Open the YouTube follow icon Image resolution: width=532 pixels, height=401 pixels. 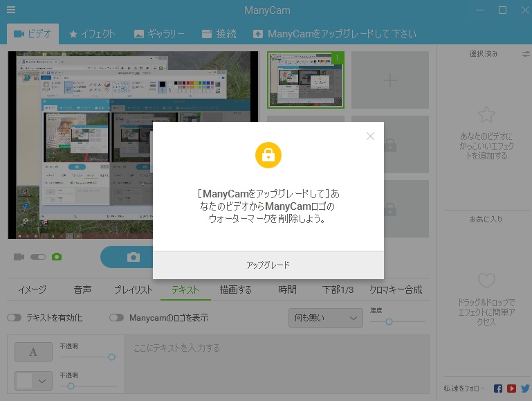[x=512, y=389]
